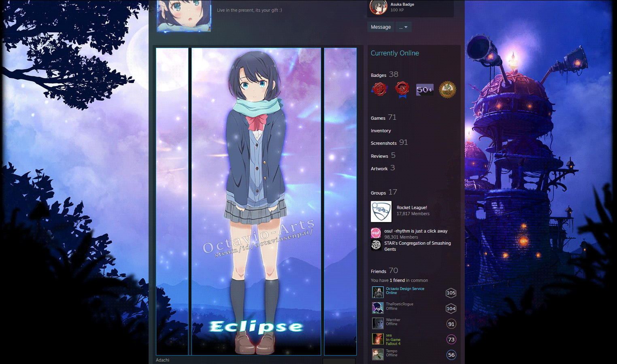
Task: Open the Badges 38 link
Action: 385,74
